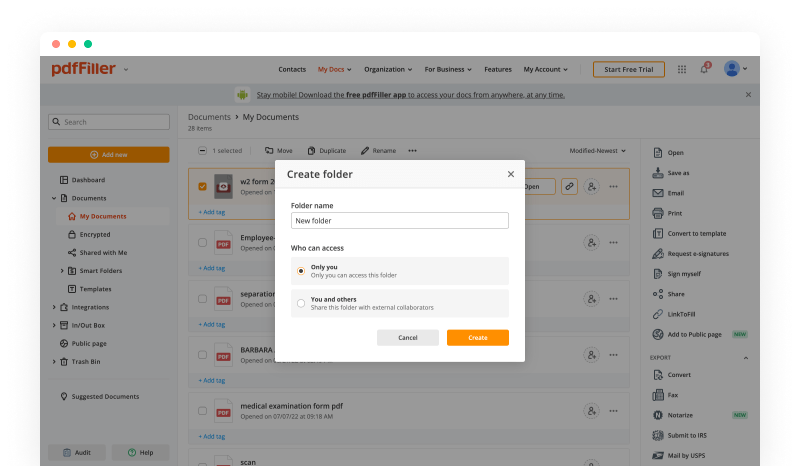
Task: Select You and others radio option
Action: [301, 303]
